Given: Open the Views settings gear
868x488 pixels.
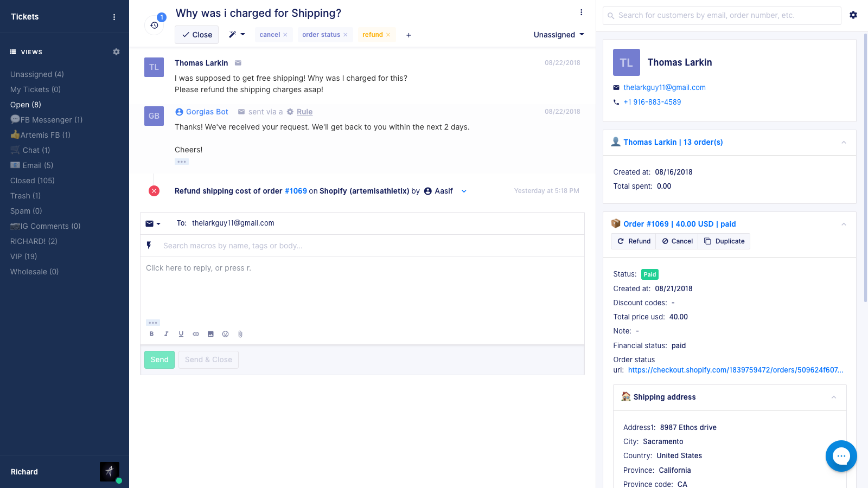Looking at the screenshot, I should coord(116,52).
